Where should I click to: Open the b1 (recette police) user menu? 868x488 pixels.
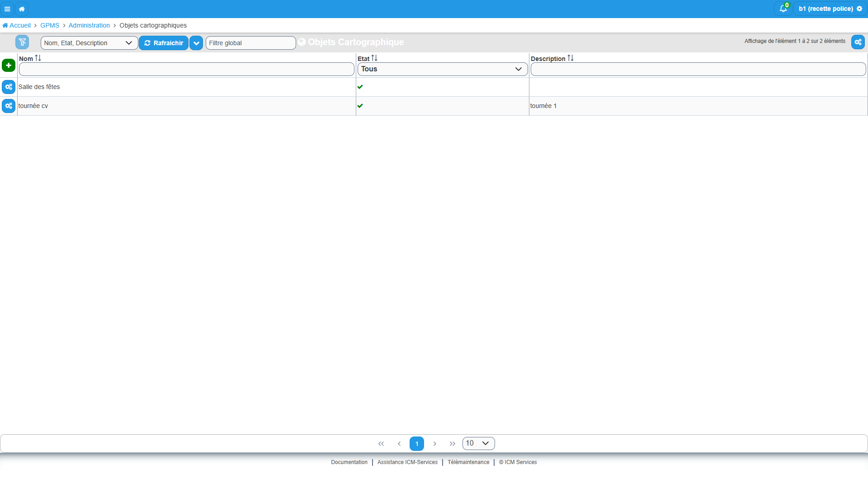click(830, 9)
